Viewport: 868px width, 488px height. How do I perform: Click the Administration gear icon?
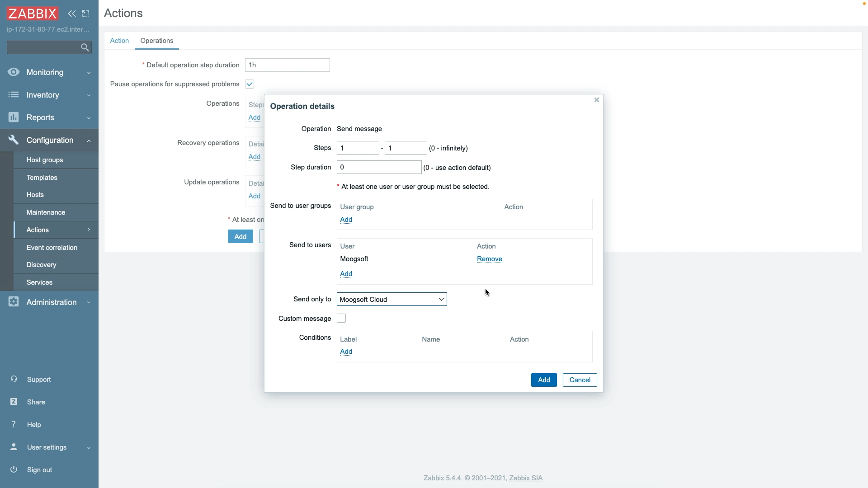click(14, 302)
